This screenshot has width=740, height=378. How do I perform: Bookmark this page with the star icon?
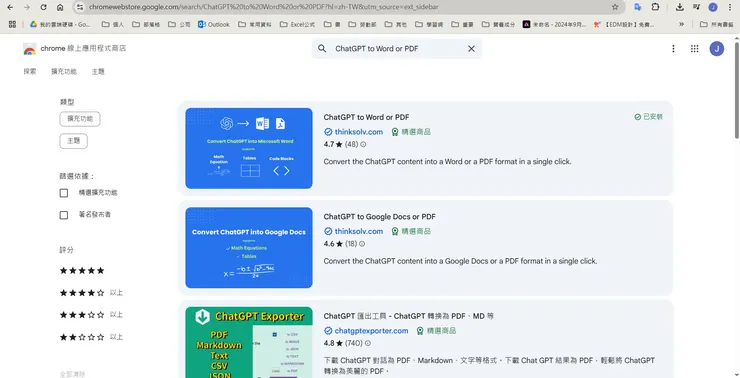(x=615, y=7)
